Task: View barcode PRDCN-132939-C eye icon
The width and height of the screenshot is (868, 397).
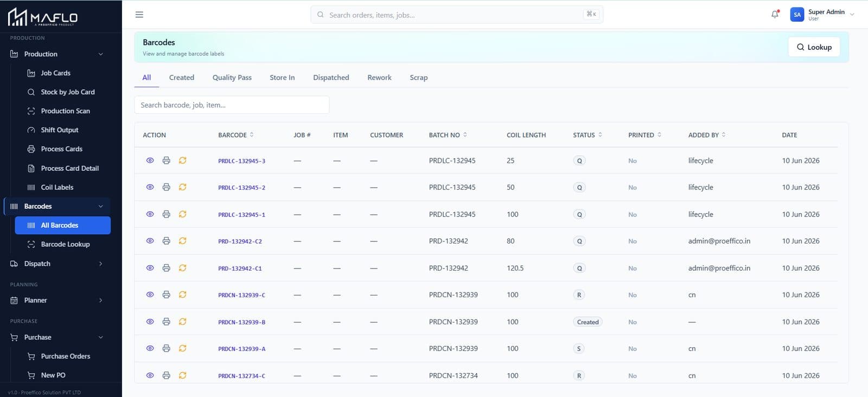Action: [x=150, y=294]
